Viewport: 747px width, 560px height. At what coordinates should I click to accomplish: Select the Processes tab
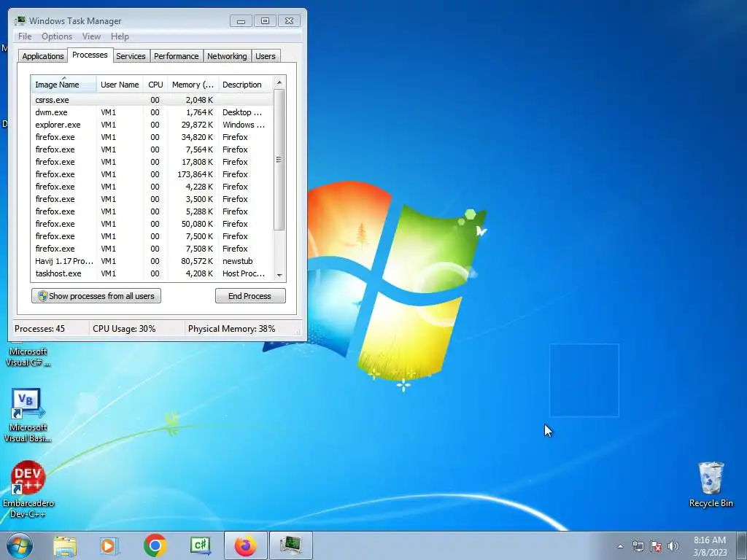coord(90,55)
